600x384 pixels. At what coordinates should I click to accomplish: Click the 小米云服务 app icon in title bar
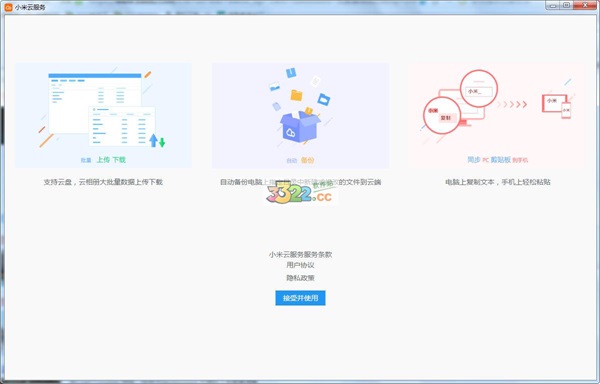coord(8,7)
